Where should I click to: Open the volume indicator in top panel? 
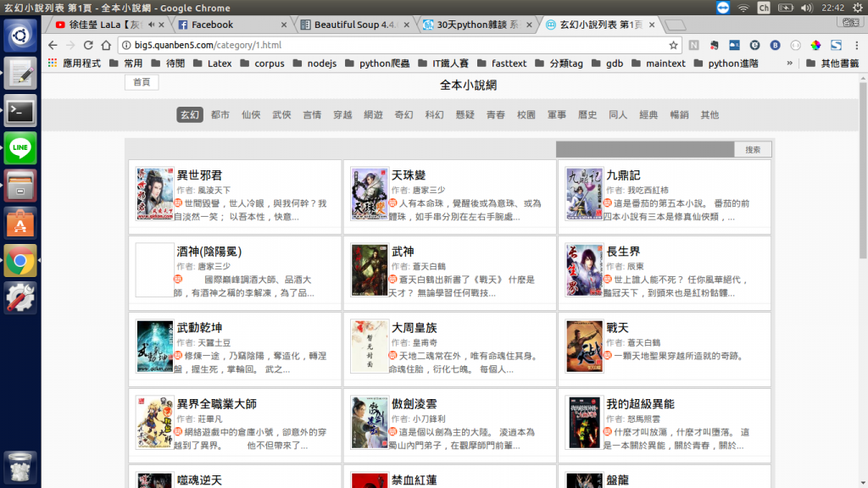807,8
